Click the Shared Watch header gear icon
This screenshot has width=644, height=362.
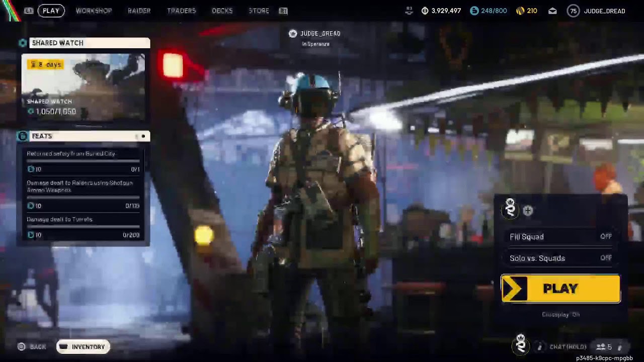(x=23, y=43)
